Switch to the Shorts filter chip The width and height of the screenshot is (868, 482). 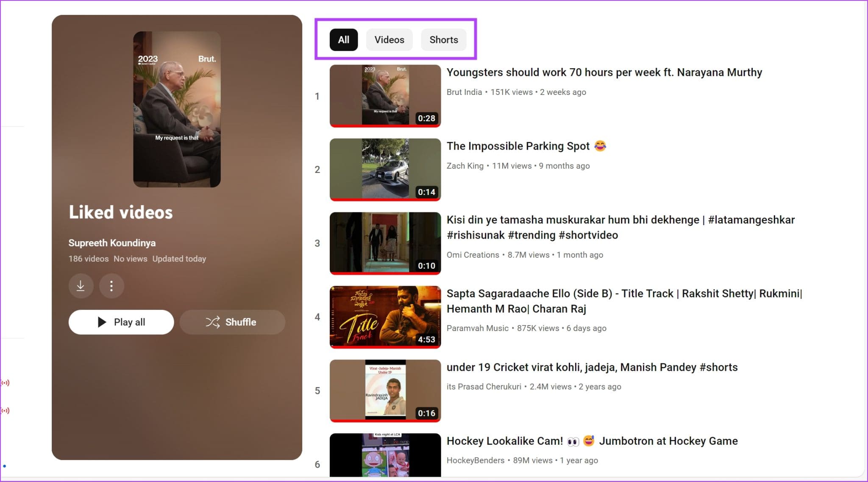[443, 39]
